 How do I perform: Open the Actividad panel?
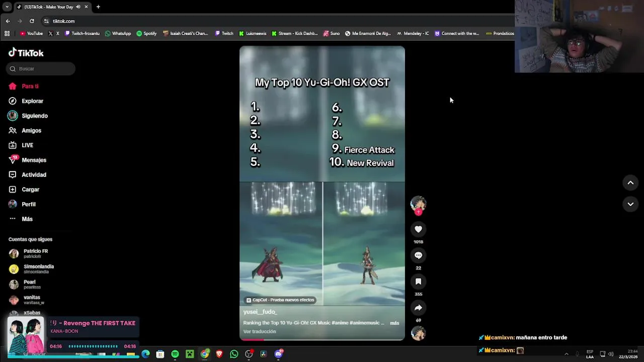coord(27,175)
